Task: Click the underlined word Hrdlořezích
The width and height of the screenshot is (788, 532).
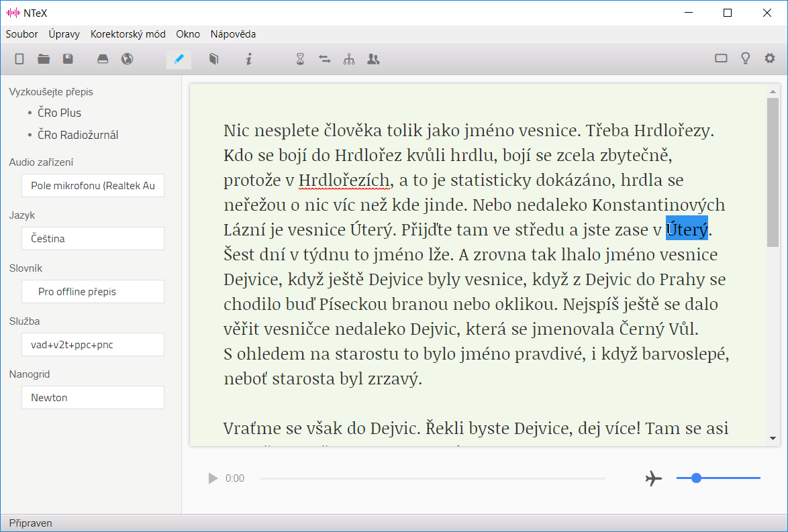Action: [344, 180]
